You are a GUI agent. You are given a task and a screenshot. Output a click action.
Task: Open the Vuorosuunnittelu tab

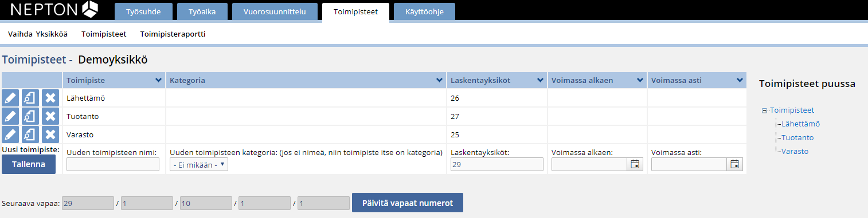(275, 11)
